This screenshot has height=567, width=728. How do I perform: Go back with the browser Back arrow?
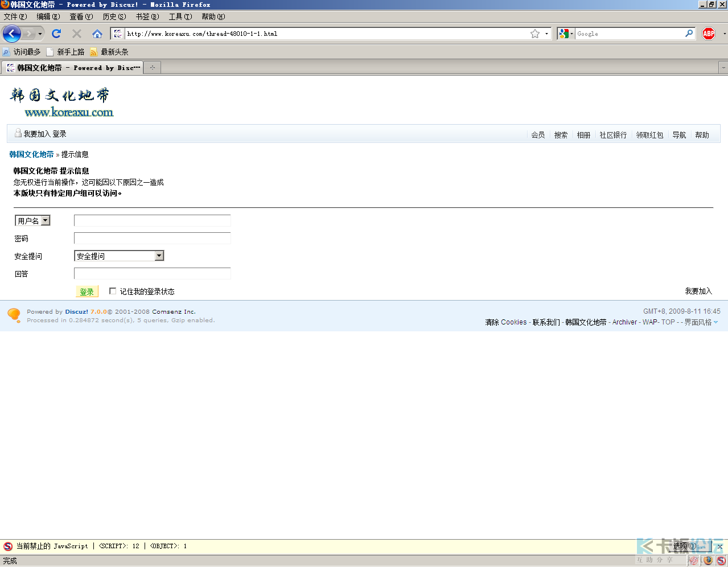[x=12, y=34]
